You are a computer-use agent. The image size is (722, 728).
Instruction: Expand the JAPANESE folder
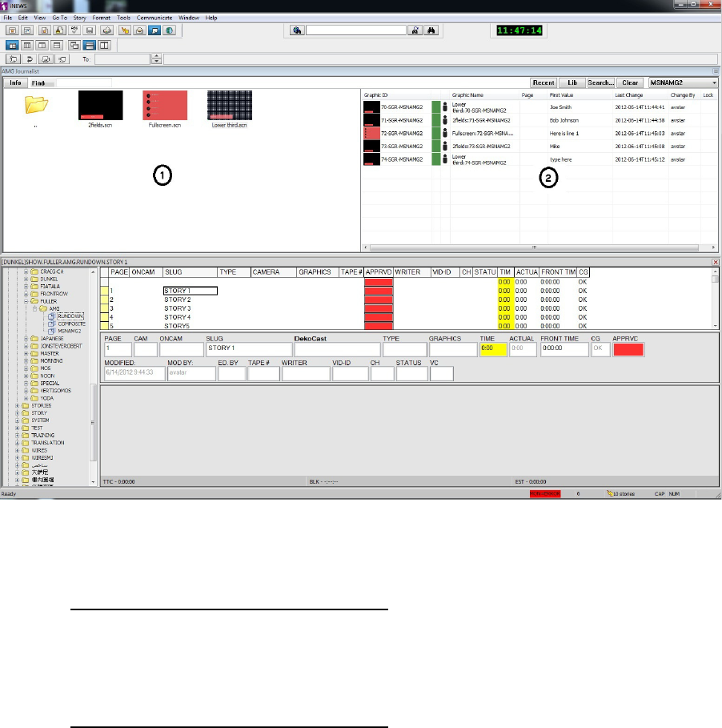point(26,339)
